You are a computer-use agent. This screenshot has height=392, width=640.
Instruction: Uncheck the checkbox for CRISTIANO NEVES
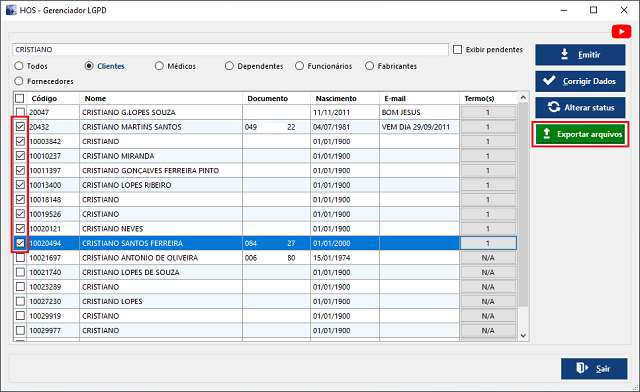point(20,229)
